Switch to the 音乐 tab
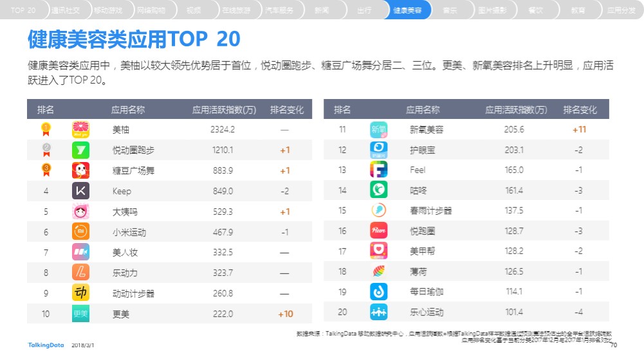 click(450, 10)
